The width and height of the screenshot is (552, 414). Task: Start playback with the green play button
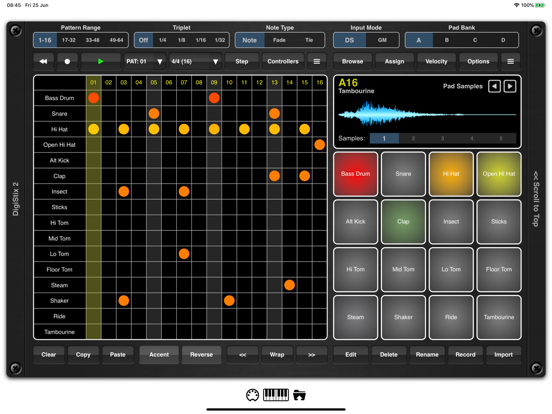[x=101, y=61]
